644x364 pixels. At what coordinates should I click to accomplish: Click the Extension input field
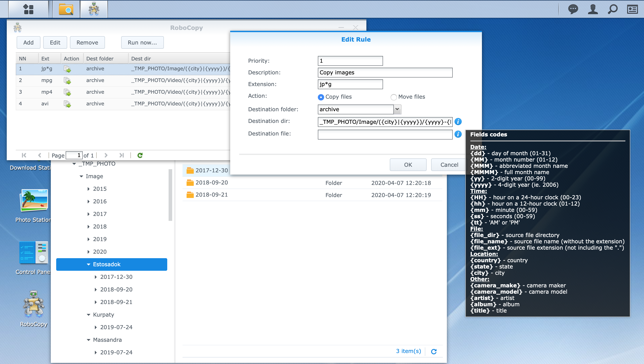350,84
